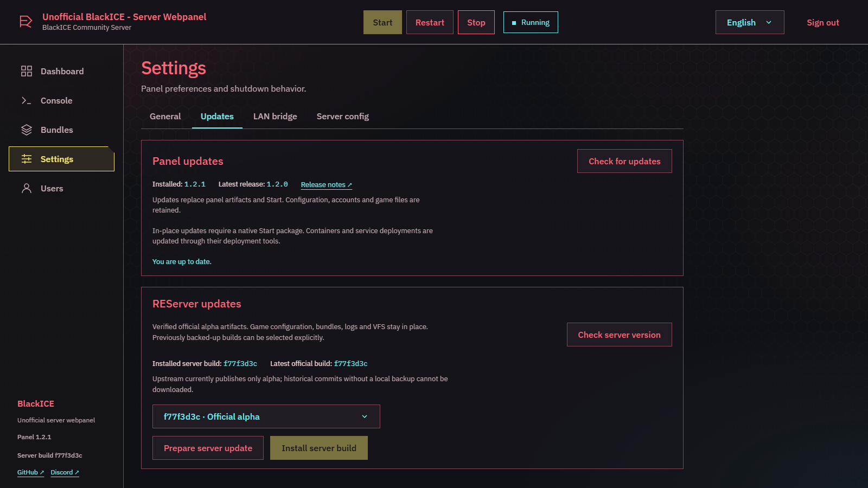868x488 pixels.
Task: Expand the server build selector
Action: 266,416
